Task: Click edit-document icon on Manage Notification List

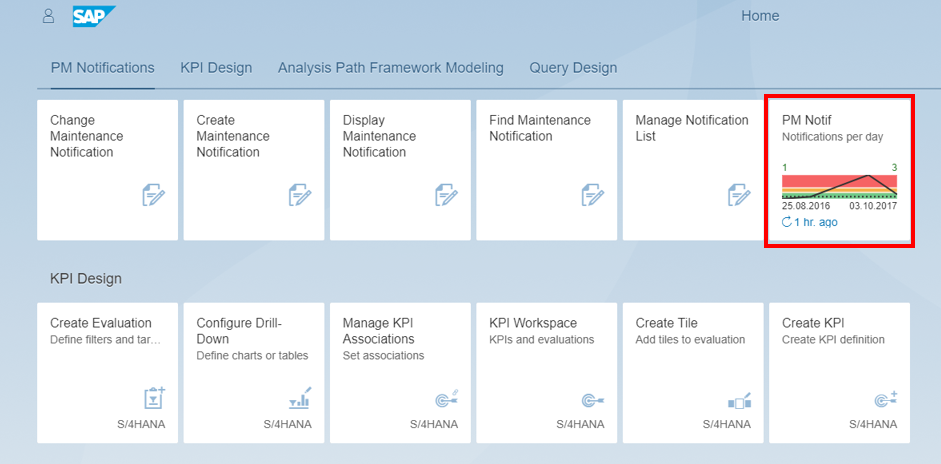Action: click(739, 196)
